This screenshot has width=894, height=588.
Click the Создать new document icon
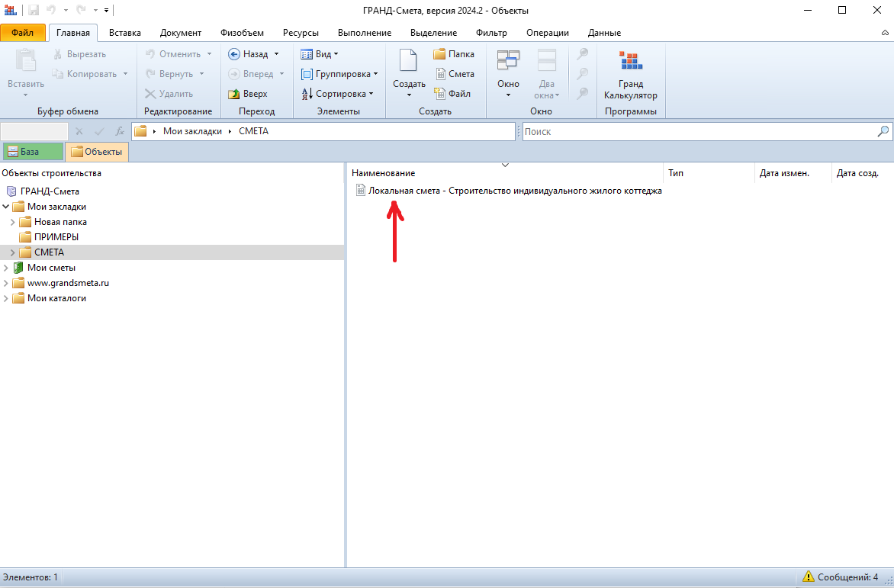(408, 61)
